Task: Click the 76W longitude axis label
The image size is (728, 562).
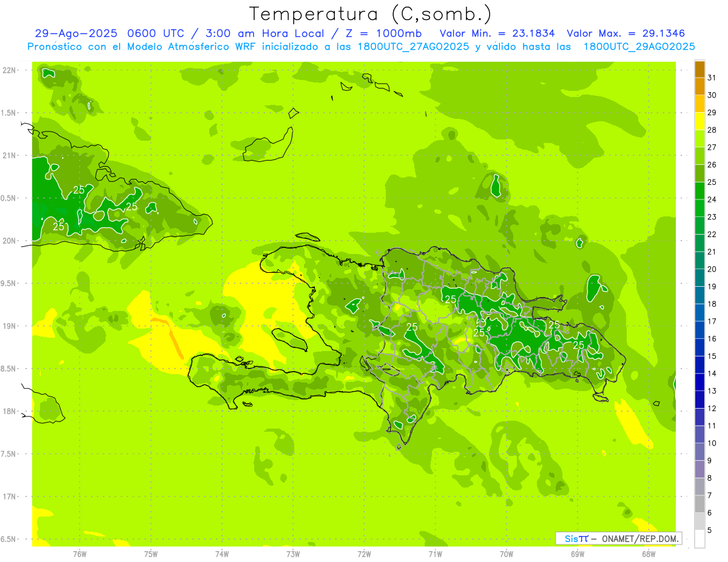Action: tap(79, 554)
